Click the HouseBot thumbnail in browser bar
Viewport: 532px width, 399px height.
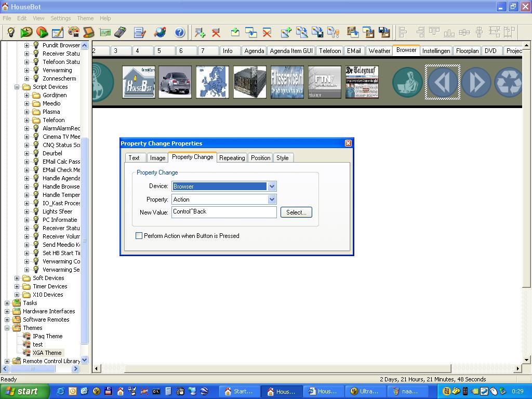138,82
